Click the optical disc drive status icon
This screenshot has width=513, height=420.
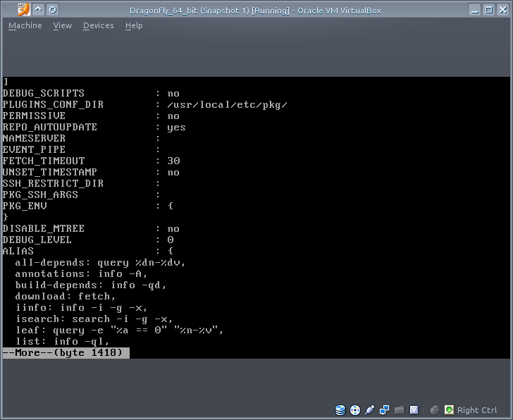(x=355, y=410)
